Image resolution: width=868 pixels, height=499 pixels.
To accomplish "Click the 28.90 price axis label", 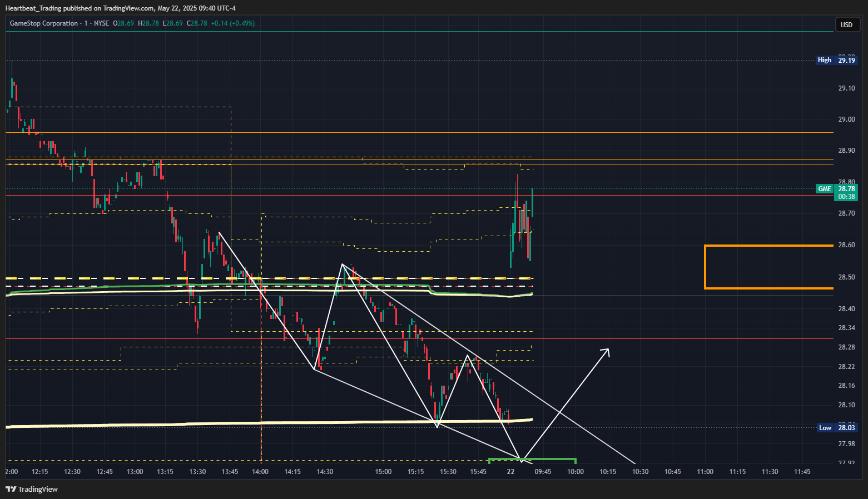I will (846, 151).
